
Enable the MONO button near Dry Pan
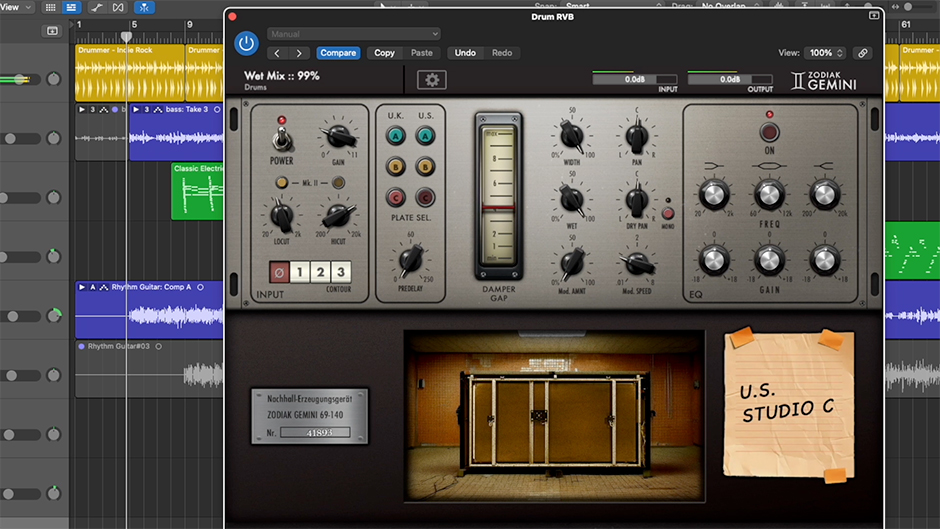(668, 213)
